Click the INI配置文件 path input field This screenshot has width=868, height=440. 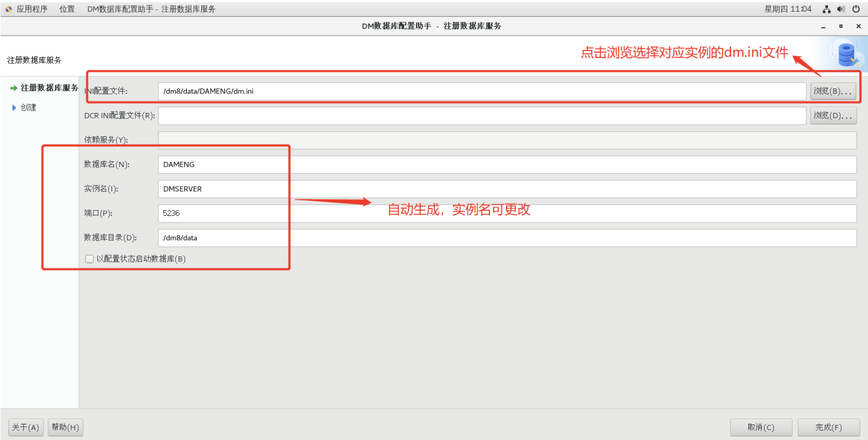[482, 91]
